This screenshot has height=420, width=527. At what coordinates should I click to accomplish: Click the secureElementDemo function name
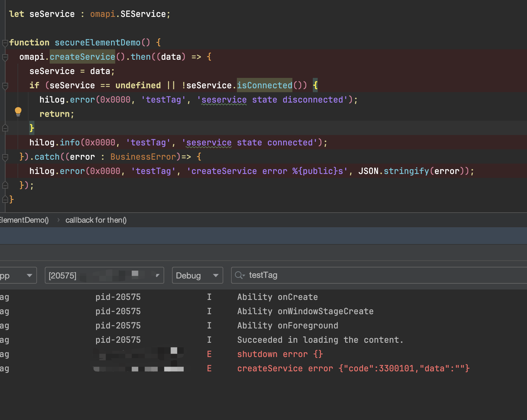97,43
